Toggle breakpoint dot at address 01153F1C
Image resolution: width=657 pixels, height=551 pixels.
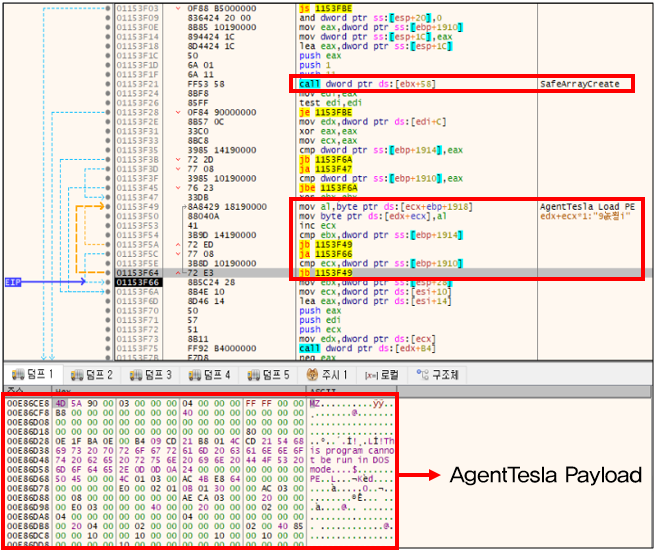click(108, 56)
